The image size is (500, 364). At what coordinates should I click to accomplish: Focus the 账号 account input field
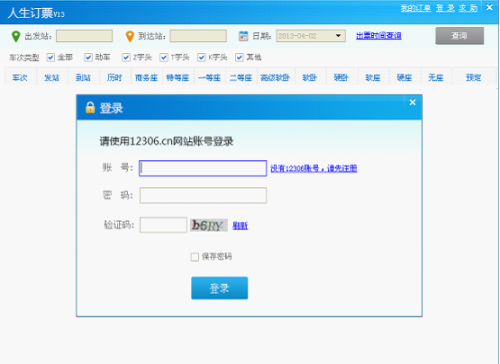click(203, 168)
